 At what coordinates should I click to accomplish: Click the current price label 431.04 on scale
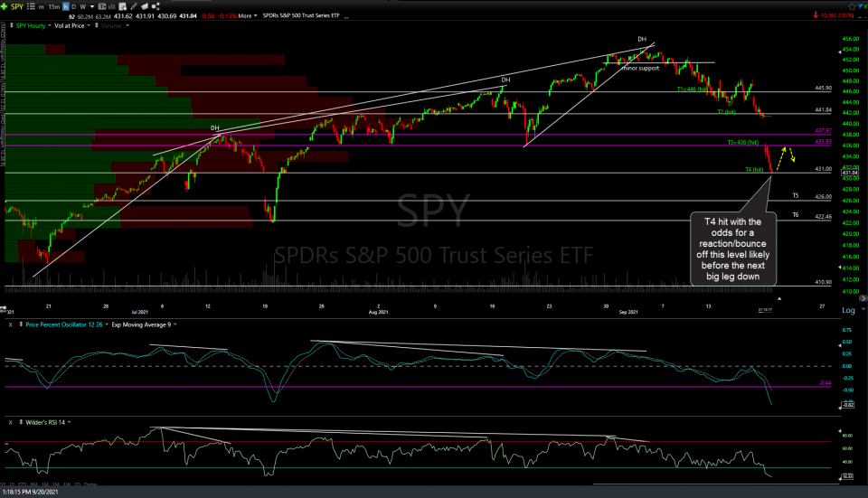(x=850, y=173)
